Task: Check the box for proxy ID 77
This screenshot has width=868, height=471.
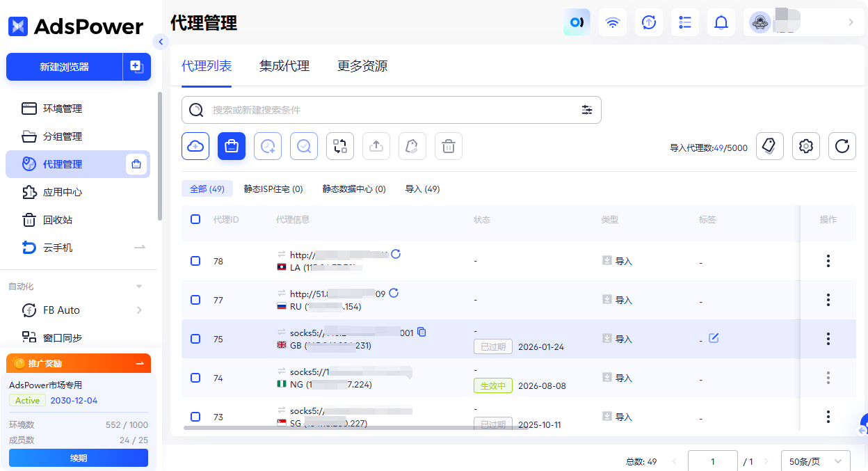Action: 195,300
